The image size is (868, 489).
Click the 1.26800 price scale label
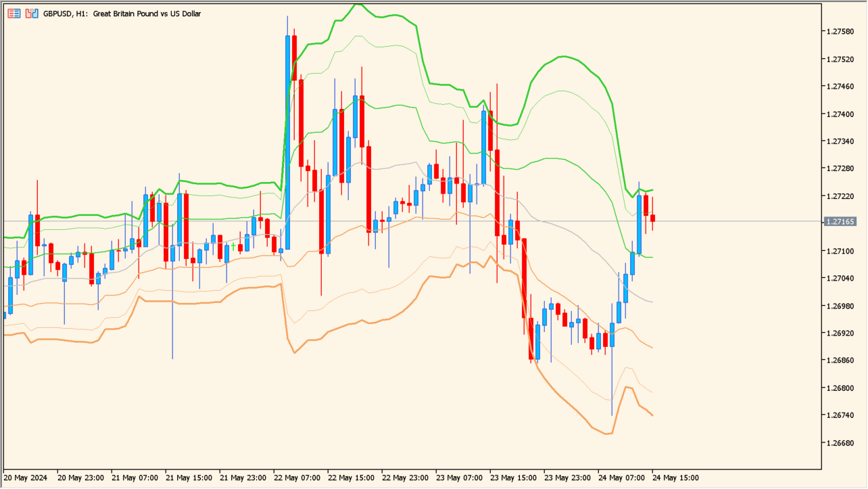pyautogui.click(x=841, y=388)
